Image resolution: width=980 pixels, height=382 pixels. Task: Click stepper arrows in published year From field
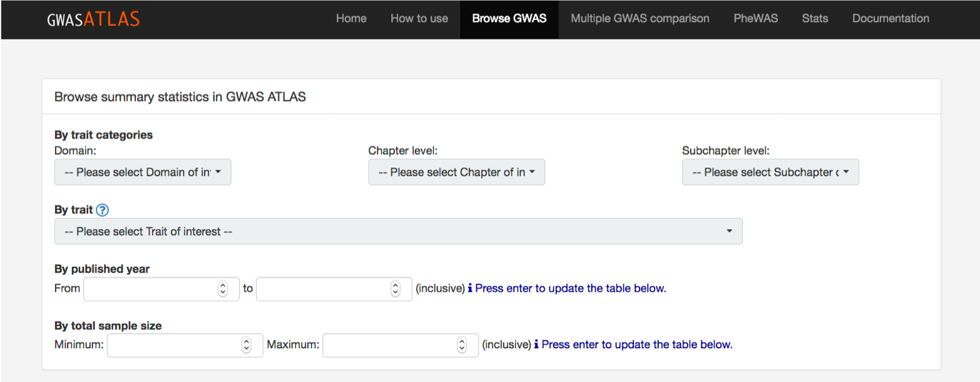(223, 289)
